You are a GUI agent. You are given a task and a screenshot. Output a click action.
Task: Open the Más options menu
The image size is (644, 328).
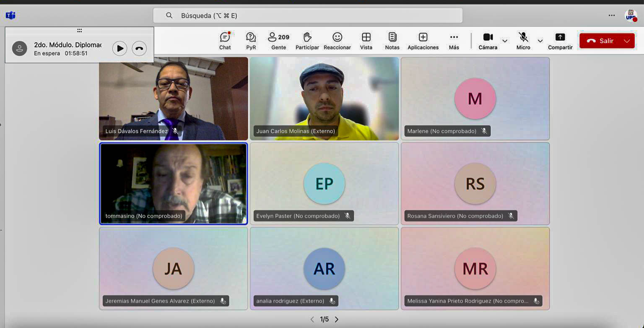click(454, 41)
